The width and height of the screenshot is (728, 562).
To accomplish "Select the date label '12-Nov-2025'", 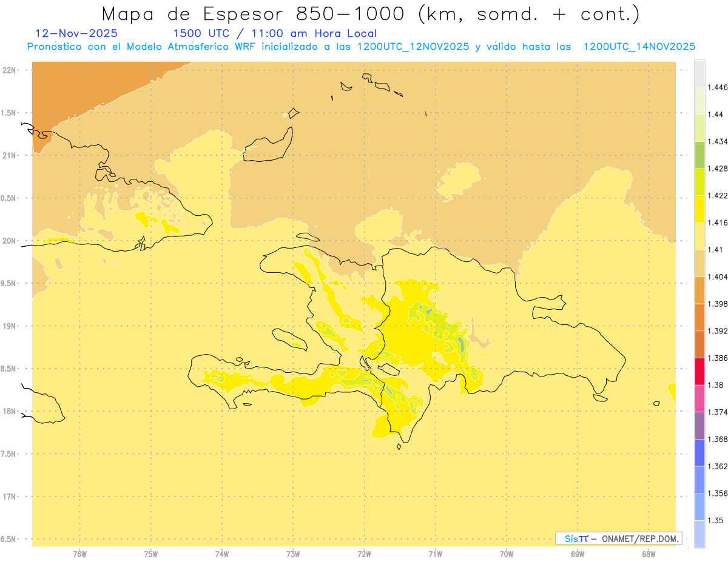I will (x=76, y=34).
